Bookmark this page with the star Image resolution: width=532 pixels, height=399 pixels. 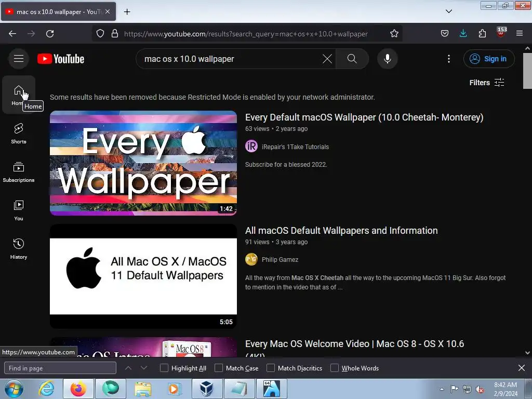(394, 34)
